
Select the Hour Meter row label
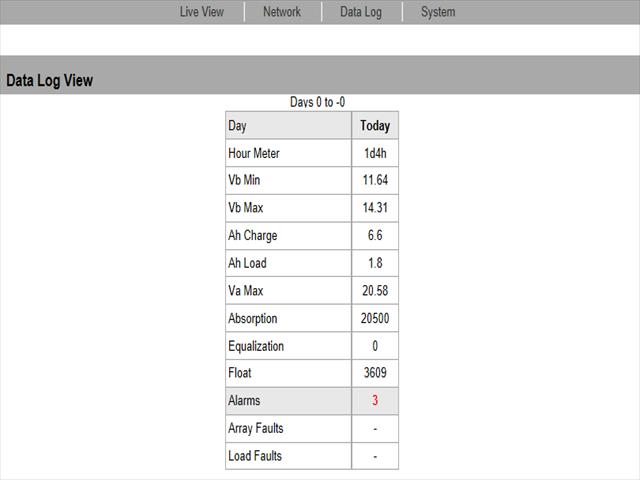coord(254,154)
